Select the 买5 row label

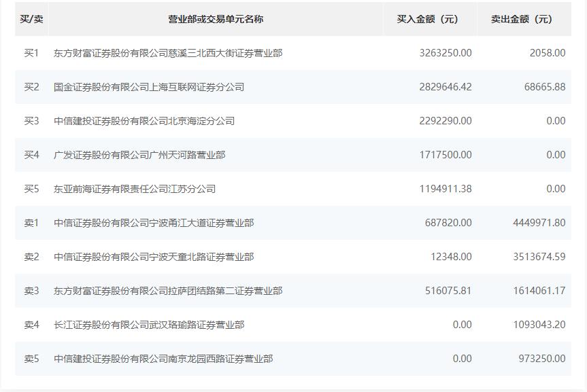(31, 189)
